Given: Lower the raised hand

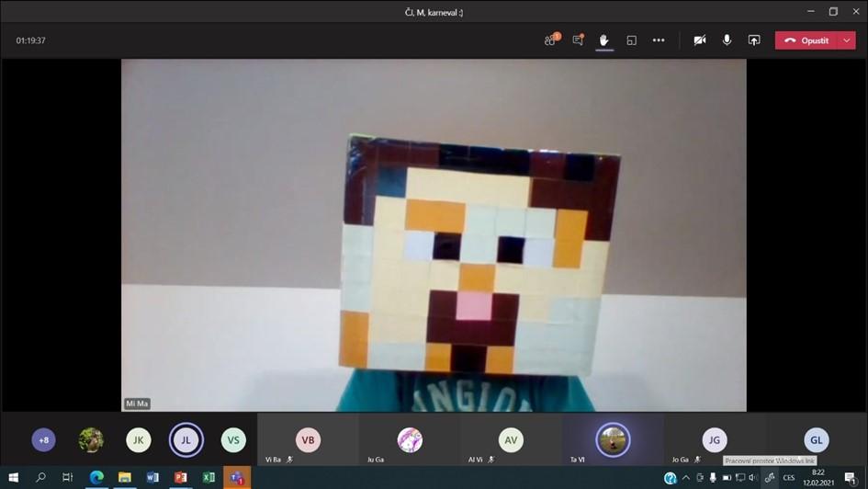Looking at the screenshot, I should (604, 40).
